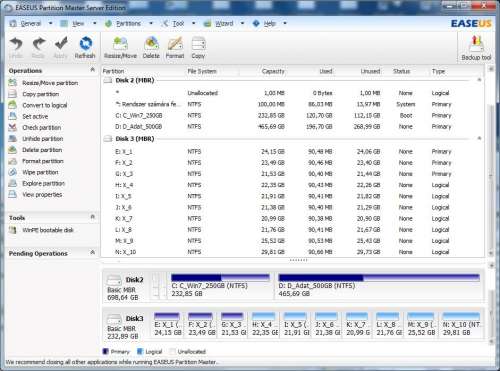Click E: X_1 block in Disk3 map
Screen dimensions: 500x371
click(x=168, y=324)
